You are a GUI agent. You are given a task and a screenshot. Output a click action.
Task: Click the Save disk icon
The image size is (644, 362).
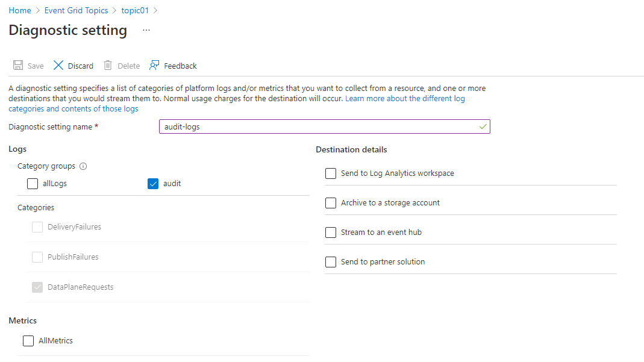[x=18, y=66]
